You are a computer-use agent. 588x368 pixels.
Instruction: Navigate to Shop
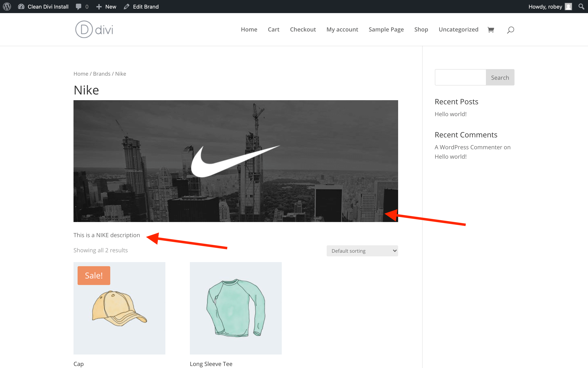[421, 29]
